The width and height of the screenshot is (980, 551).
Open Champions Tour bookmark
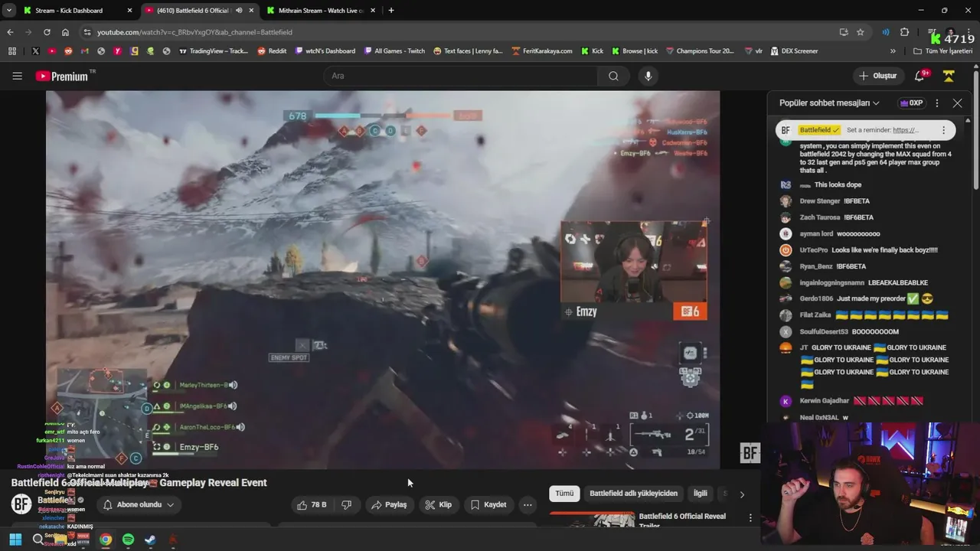(700, 51)
